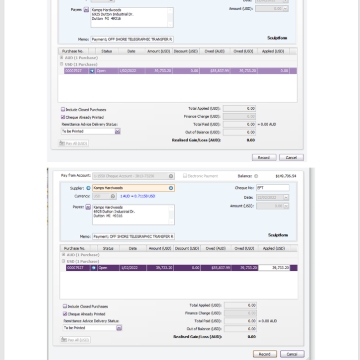360x360 pixels.
Task: Click the Payee box scrollbar in upper window
Action: pos(170,17)
